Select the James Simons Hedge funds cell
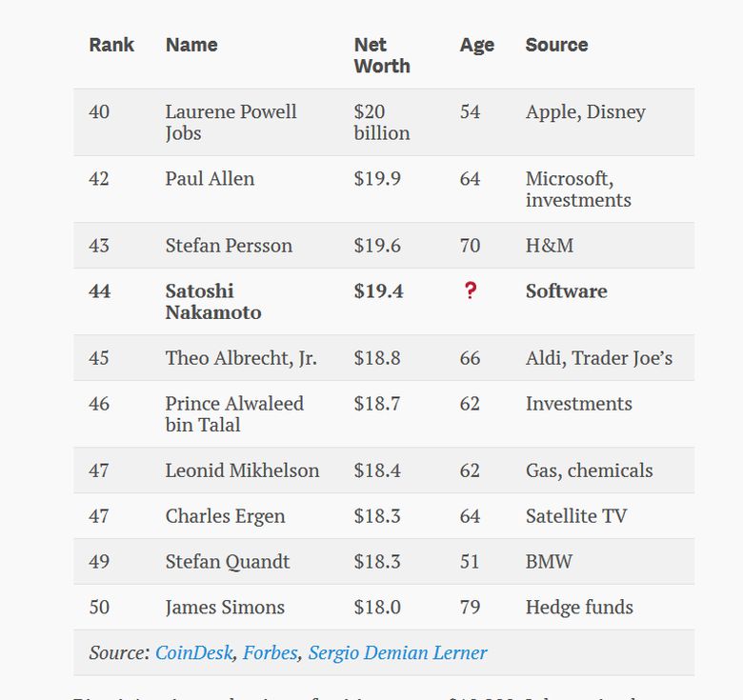The image size is (743, 700). pyautogui.click(x=579, y=608)
